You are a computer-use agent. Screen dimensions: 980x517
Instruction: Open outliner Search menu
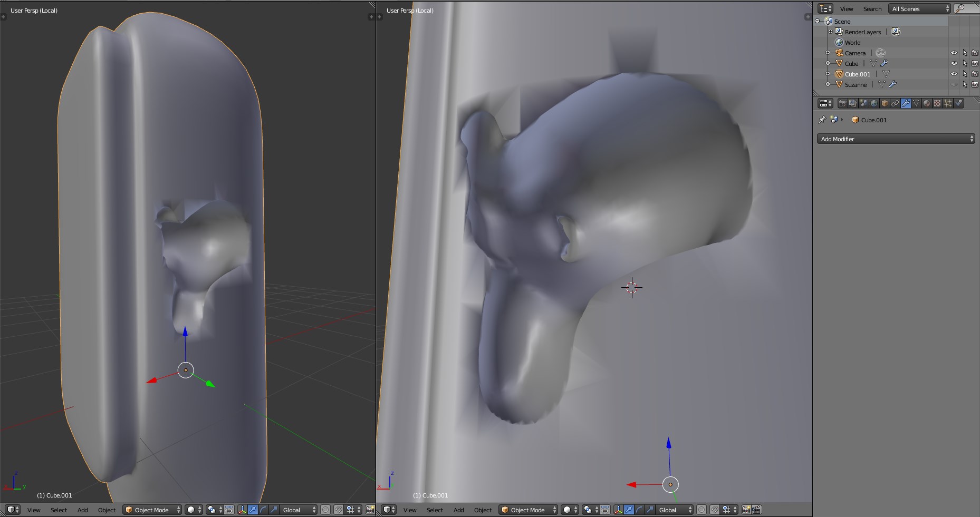point(872,9)
